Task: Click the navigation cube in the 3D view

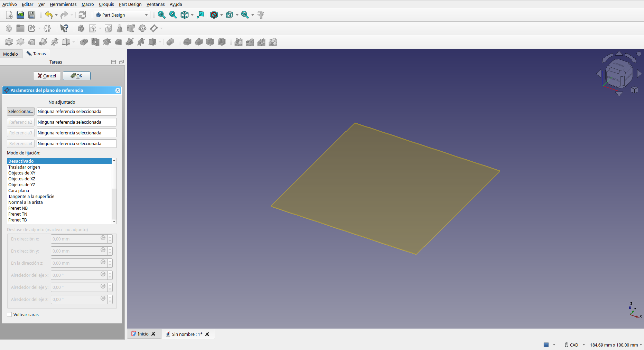Action: tap(619, 73)
